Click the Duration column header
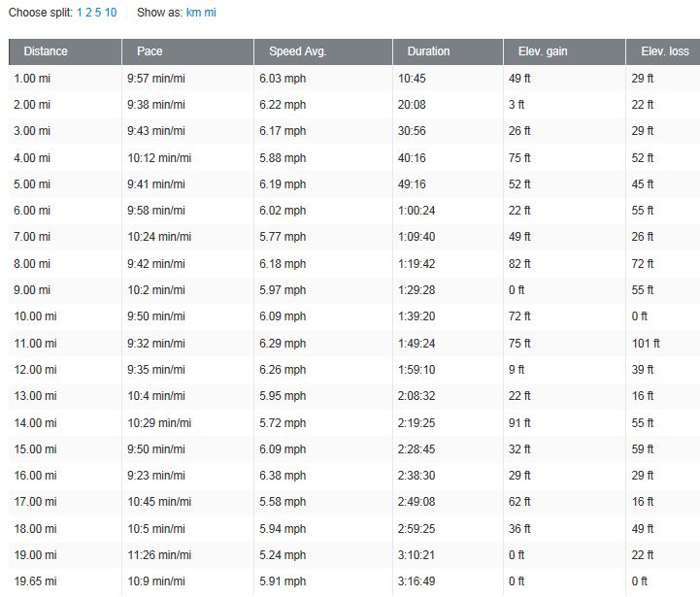Screen dimensions: 700x597 click(x=428, y=51)
